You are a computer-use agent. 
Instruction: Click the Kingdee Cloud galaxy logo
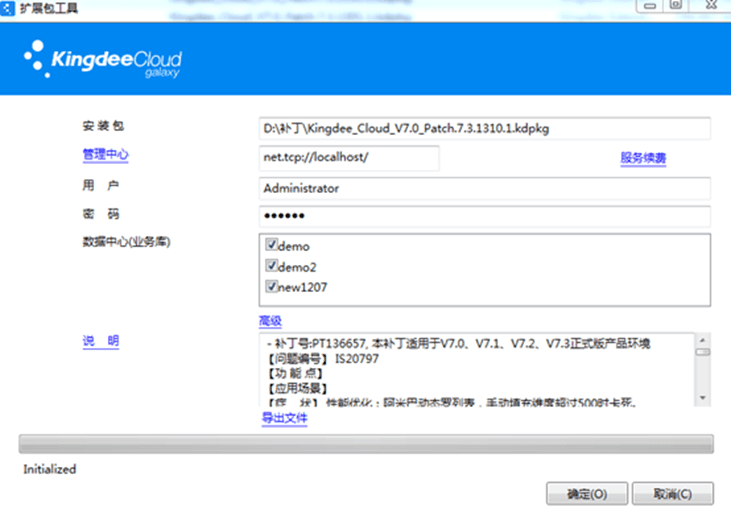point(103,60)
